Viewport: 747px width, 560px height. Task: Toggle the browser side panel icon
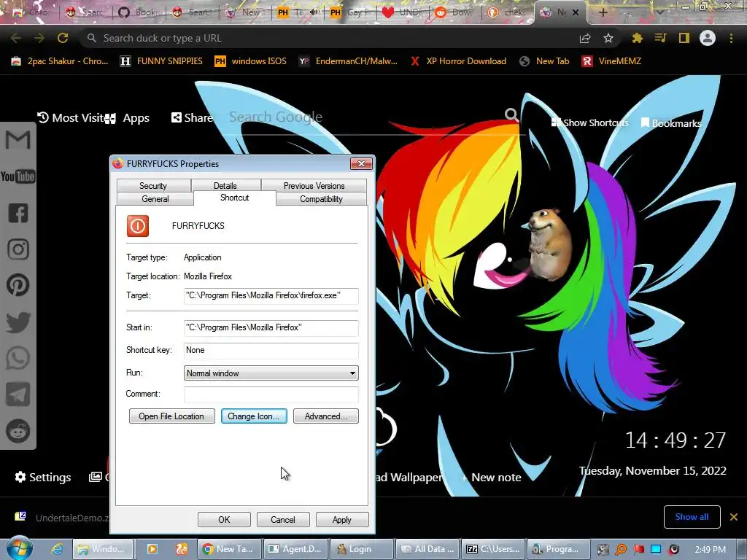coord(684,38)
